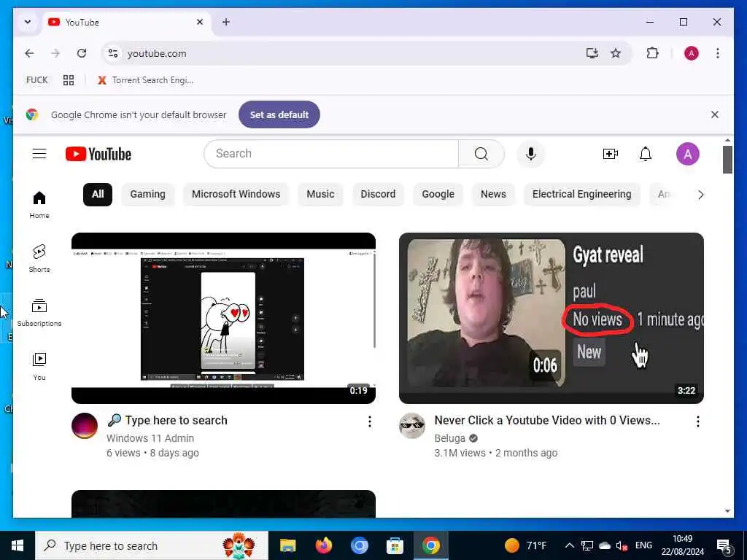747x560 pixels.
Task: Show more category chips with right chevron
Action: (700, 194)
